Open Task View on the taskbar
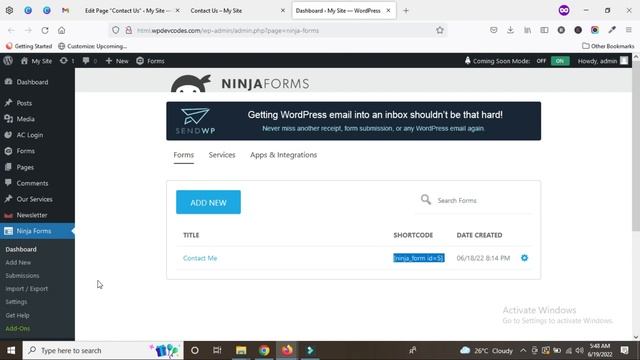This screenshot has height=360, width=640. [217, 350]
